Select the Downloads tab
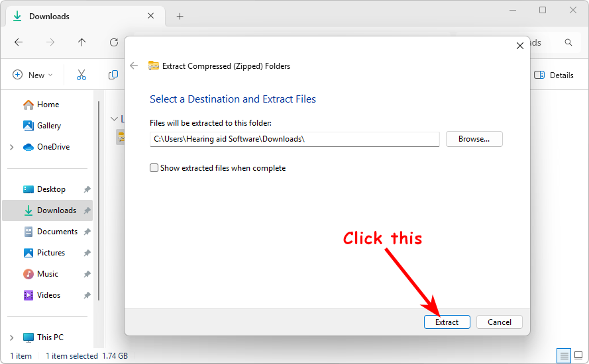This screenshot has width=589, height=364. 80,17
